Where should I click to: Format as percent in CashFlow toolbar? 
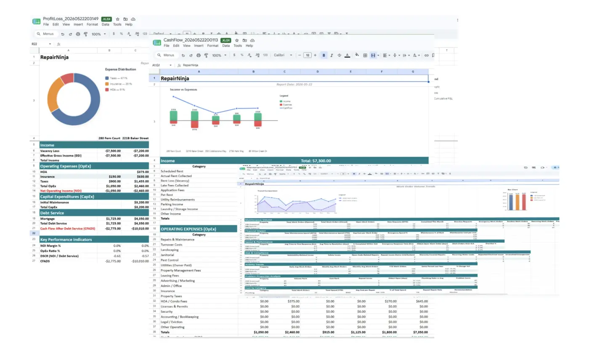tap(242, 55)
